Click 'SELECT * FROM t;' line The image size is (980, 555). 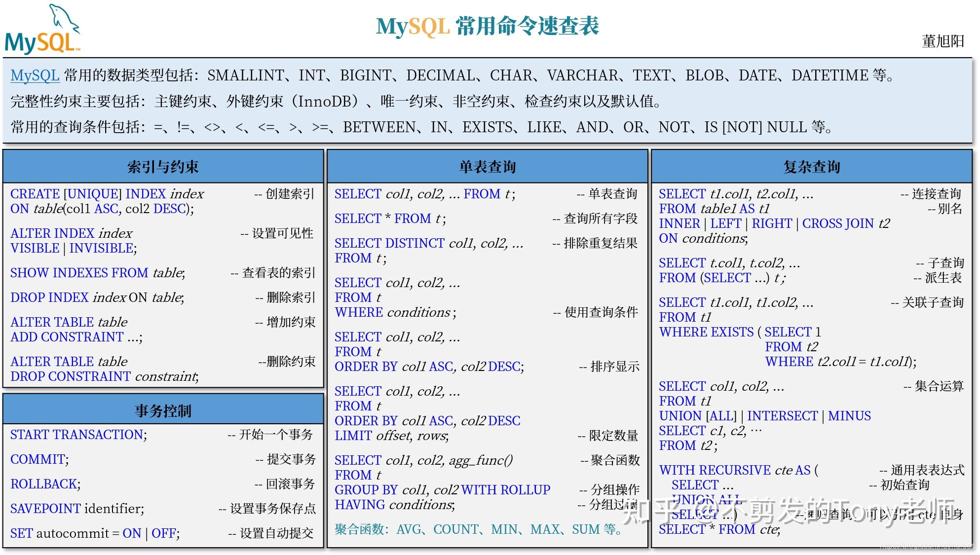[390, 219]
